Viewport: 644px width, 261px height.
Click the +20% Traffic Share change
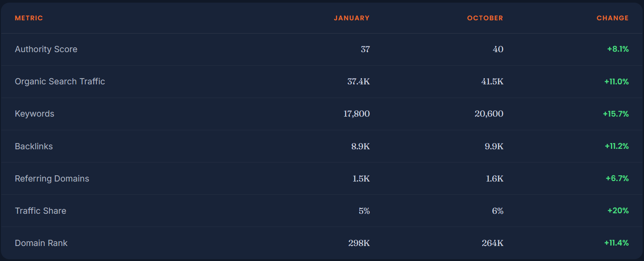point(618,211)
